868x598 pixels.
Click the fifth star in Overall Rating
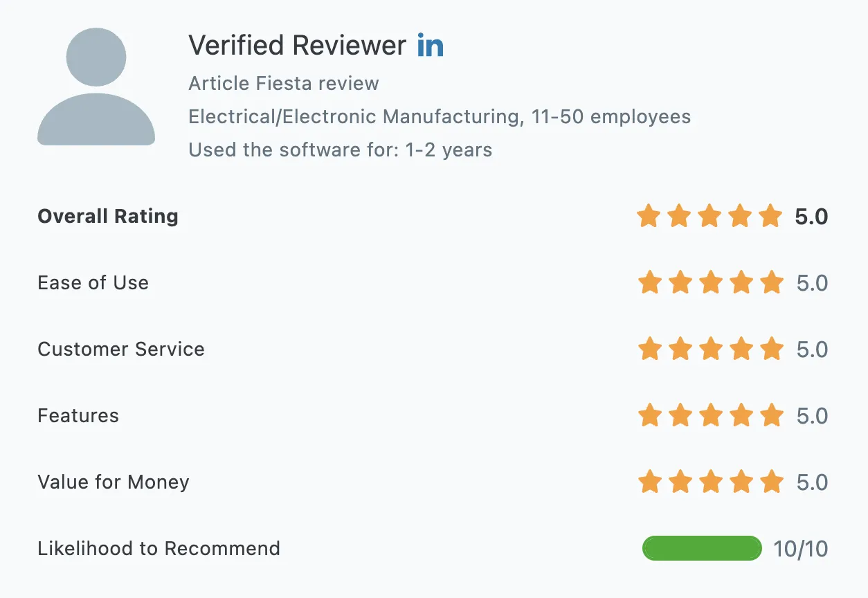(770, 217)
